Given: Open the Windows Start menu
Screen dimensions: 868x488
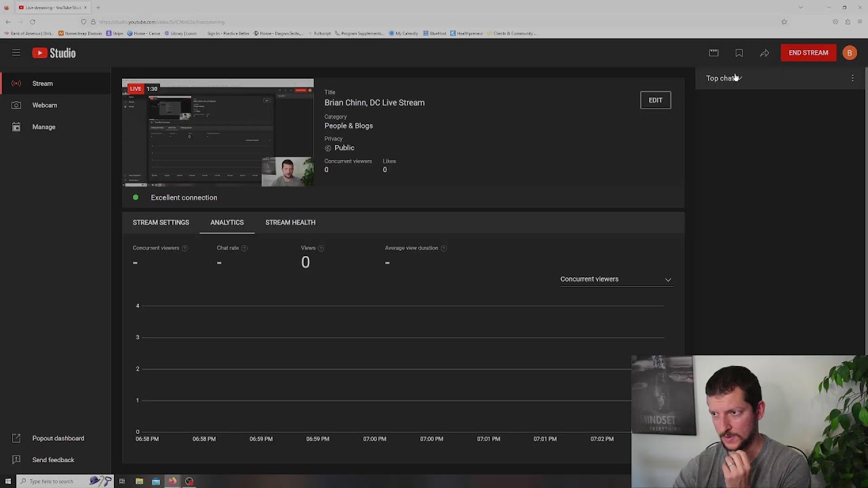Looking at the screenshot, I should 7,481.
